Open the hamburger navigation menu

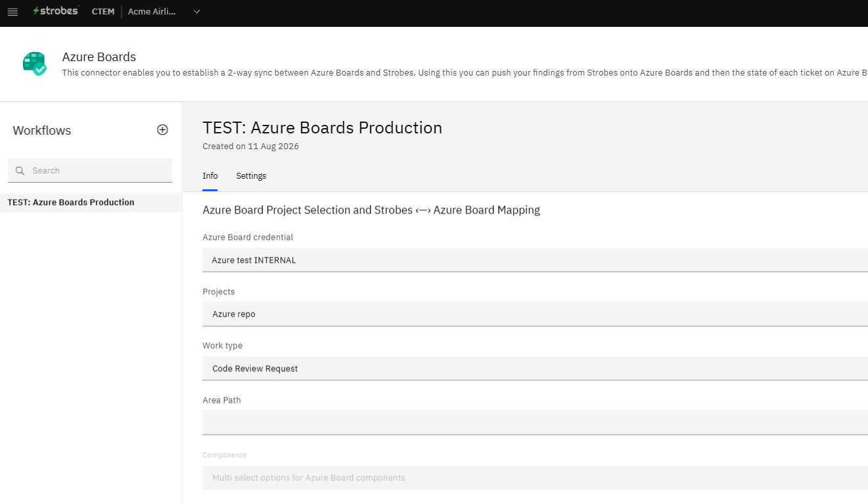click(x=12, y=12)
